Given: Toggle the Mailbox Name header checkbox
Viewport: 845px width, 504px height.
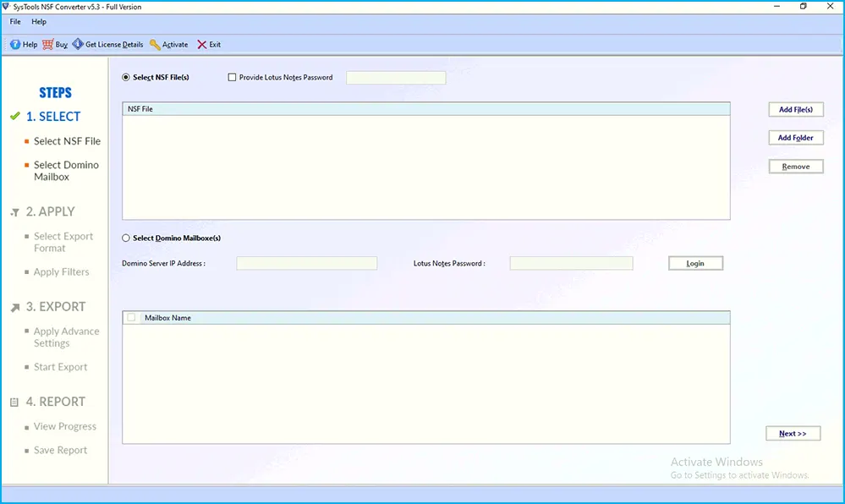Looking at the screenshot, I should pos(131,317).
